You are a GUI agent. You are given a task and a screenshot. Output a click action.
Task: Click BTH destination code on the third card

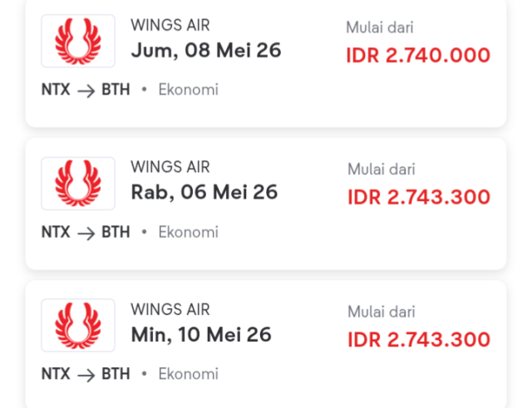116,374
